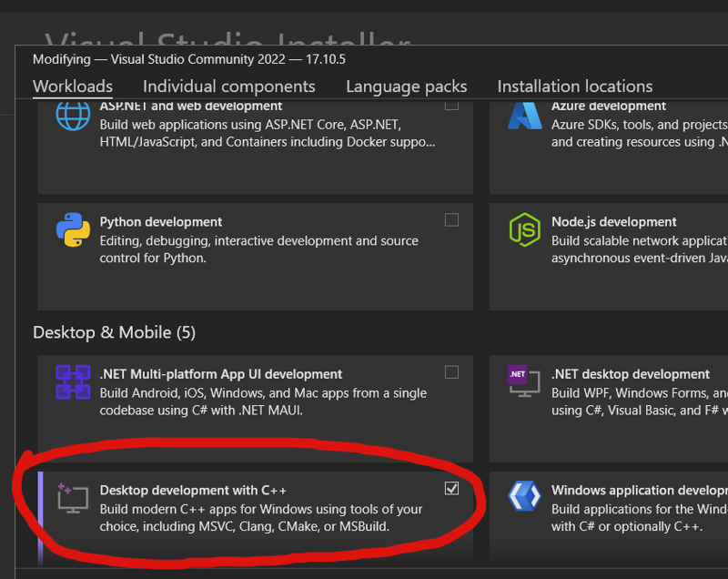Click the .NET Multi-platform App UI development title
The height and width of the screenshot is (579, 728).
221,374
